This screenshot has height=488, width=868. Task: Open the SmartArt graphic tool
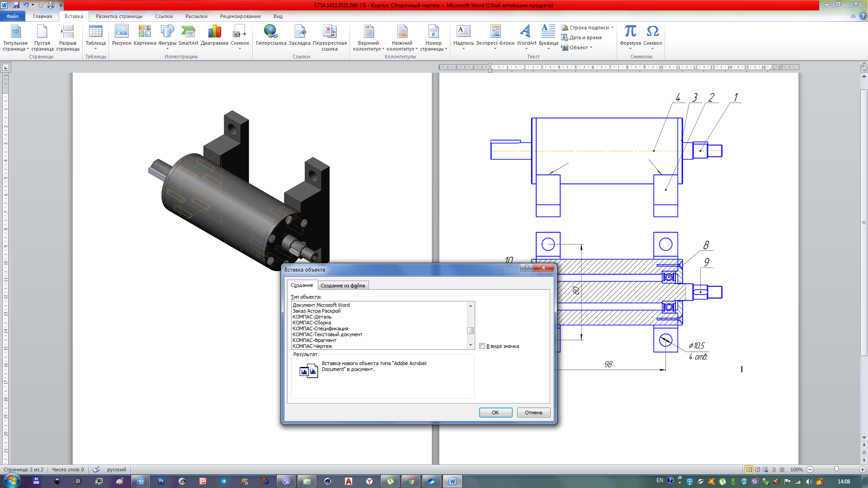pyautogui.click(x=188, y=32)
